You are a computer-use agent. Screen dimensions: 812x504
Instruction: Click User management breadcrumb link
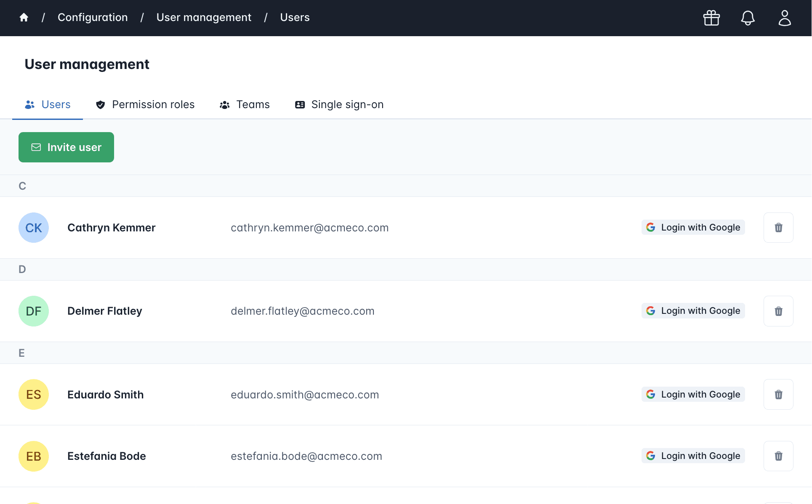click(204, 17)
